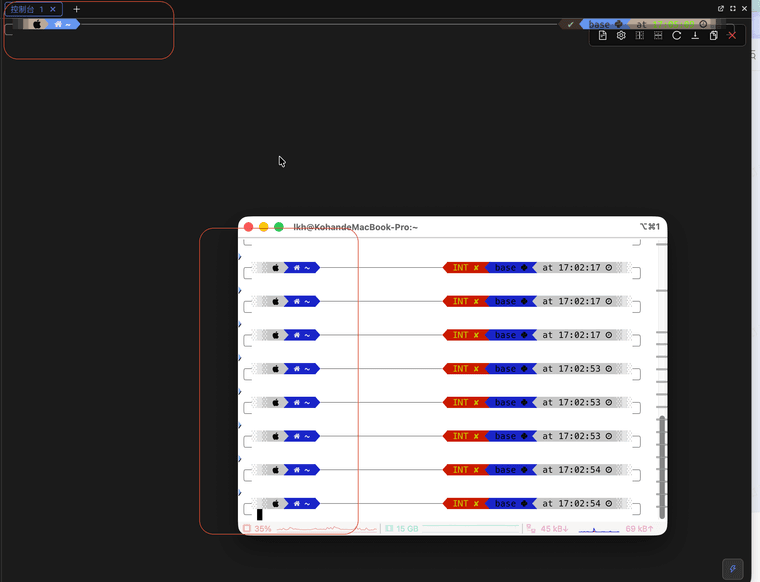Click the download icon in the terminal toolbar
This screenshot has width=760, height=582.
click(695, 35)
